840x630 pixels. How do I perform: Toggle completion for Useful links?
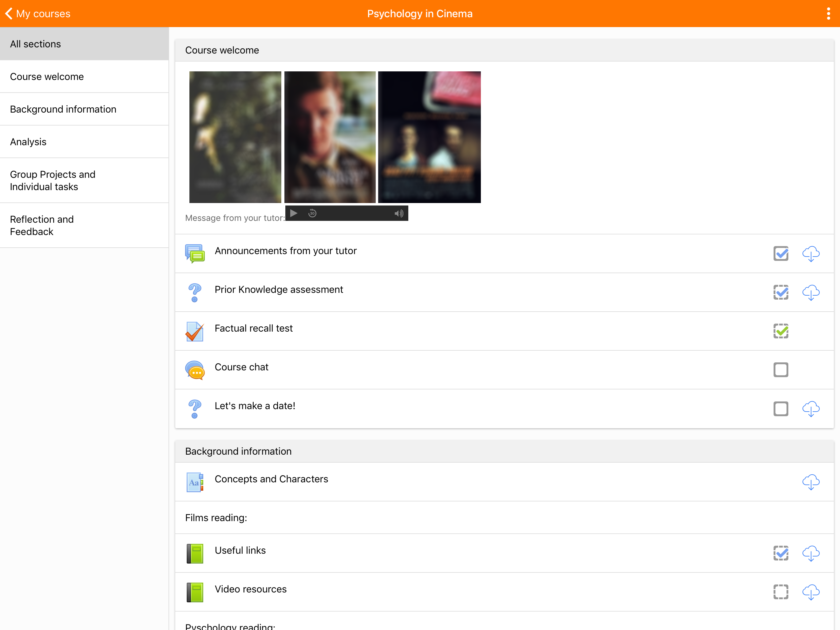pos(781,553)
